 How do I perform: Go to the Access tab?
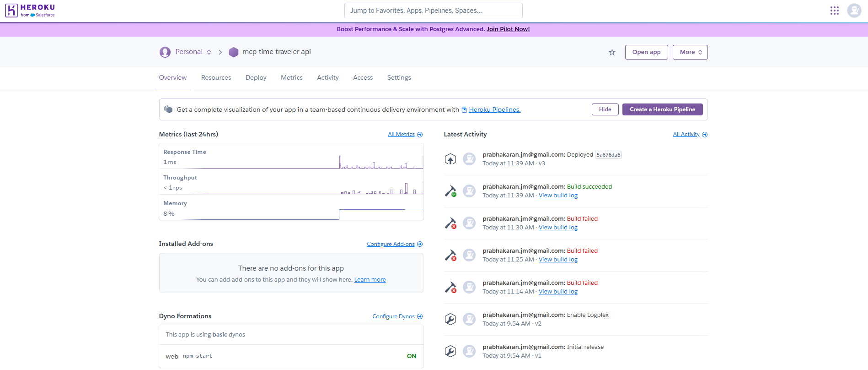[x=363, y=78]
